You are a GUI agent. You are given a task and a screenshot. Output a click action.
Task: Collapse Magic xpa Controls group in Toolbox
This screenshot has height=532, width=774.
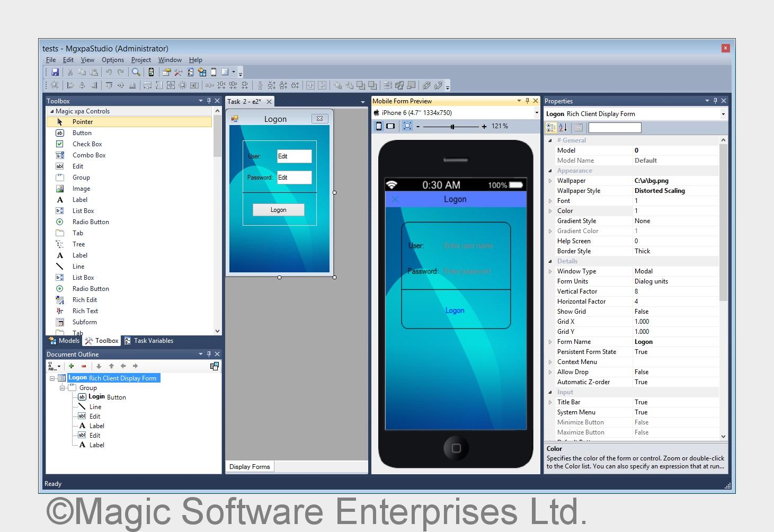(x=52, y=111)
